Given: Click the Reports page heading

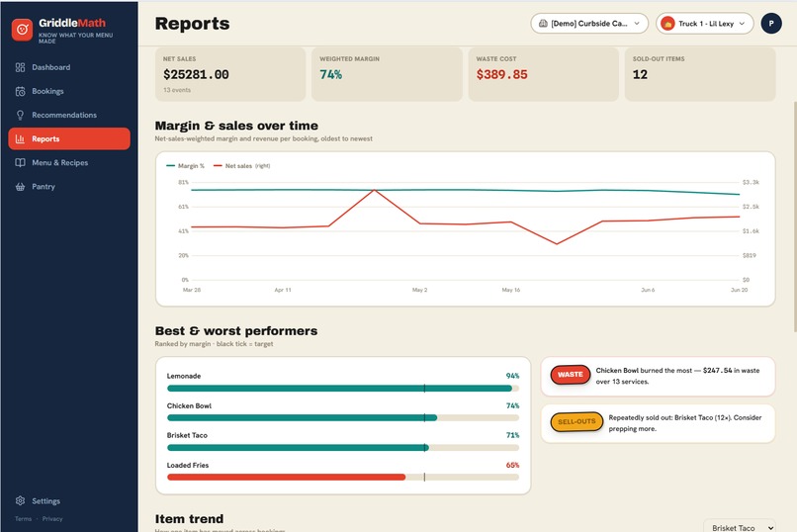Looking at the screenshot, I should tap(192, 24).
